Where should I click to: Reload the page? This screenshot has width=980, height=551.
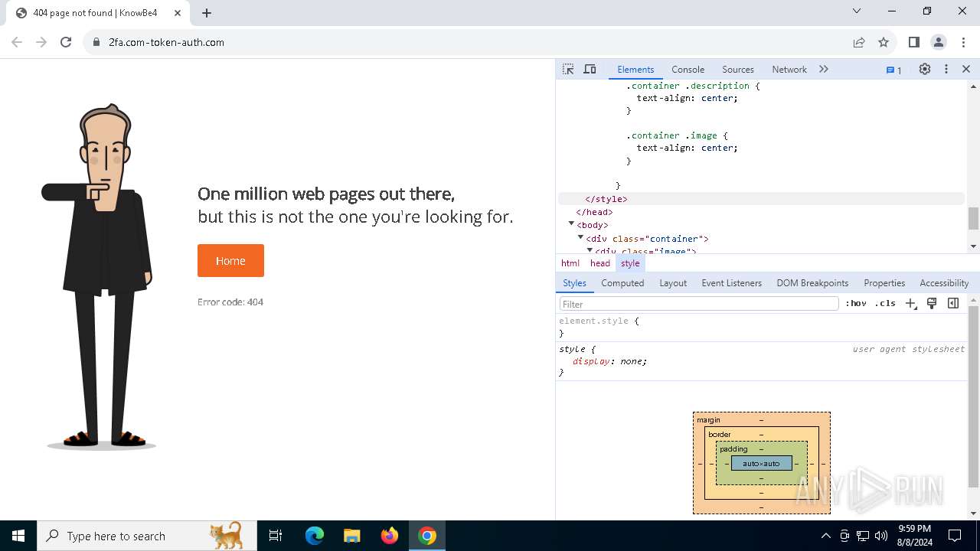point(66,42)
